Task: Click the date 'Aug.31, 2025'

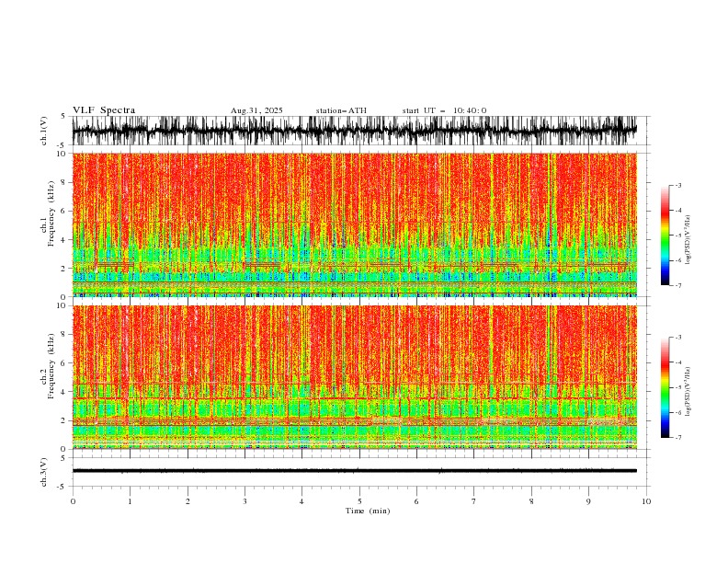Action: (256, 110)
